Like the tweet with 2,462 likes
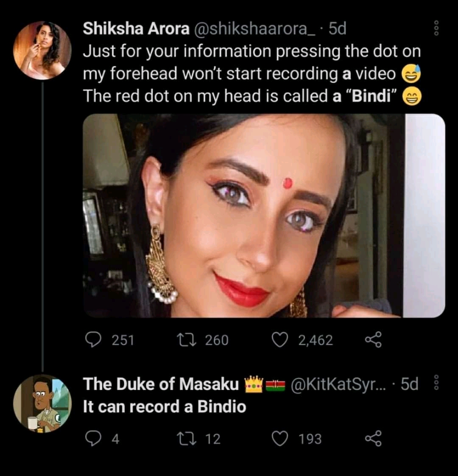The width and height of the screenshot is (458, 476). click(x=279, y=340)
